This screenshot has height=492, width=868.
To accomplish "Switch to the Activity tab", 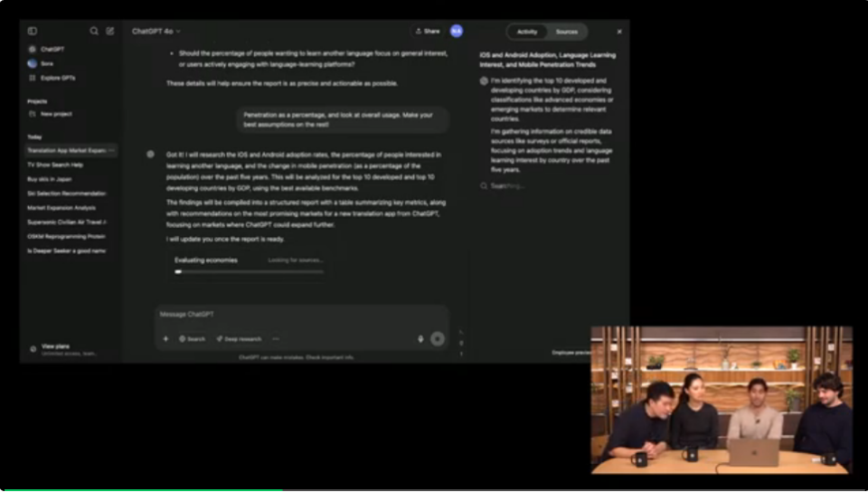I will point(526,32).
